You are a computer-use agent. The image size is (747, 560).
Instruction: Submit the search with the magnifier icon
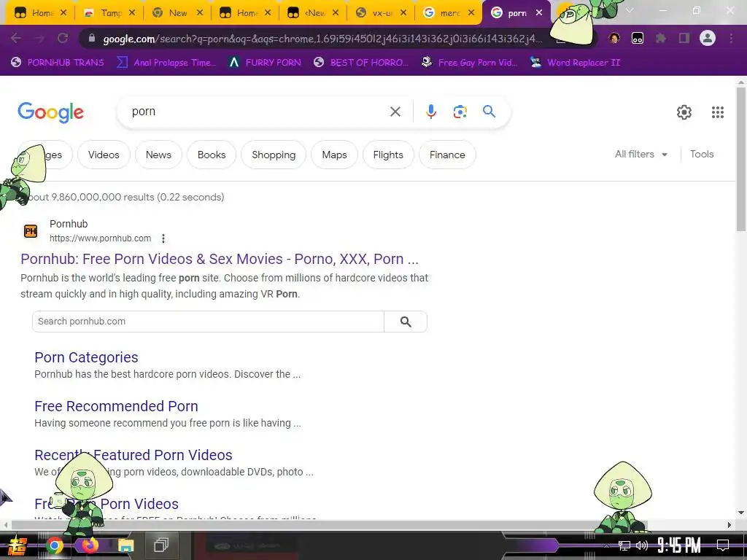coord(489,112)
